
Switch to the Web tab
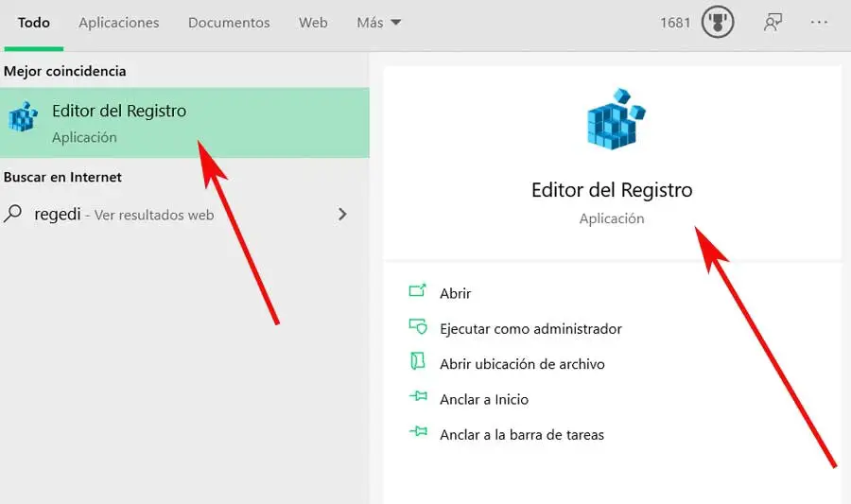313,23
